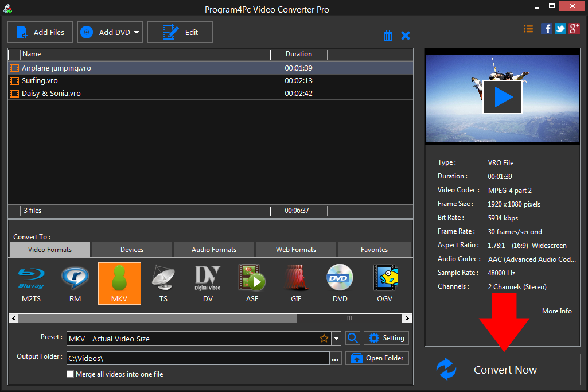Click the trash bin delete icon
Screen dimensions: 588x392
[x=388, y=36]
